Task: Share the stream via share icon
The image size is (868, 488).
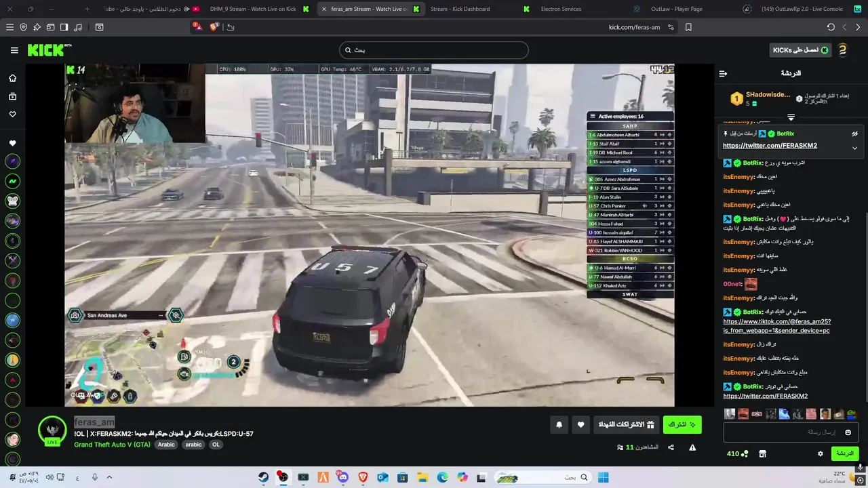Action: tap(671, 447)
